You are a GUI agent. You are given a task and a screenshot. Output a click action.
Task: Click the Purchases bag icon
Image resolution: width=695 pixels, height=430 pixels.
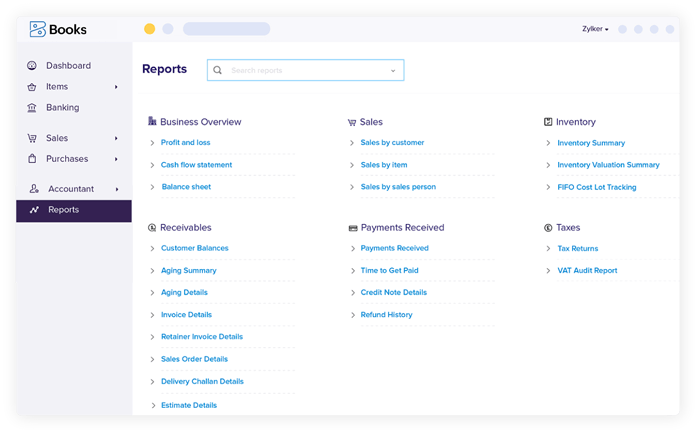(32, 159)
